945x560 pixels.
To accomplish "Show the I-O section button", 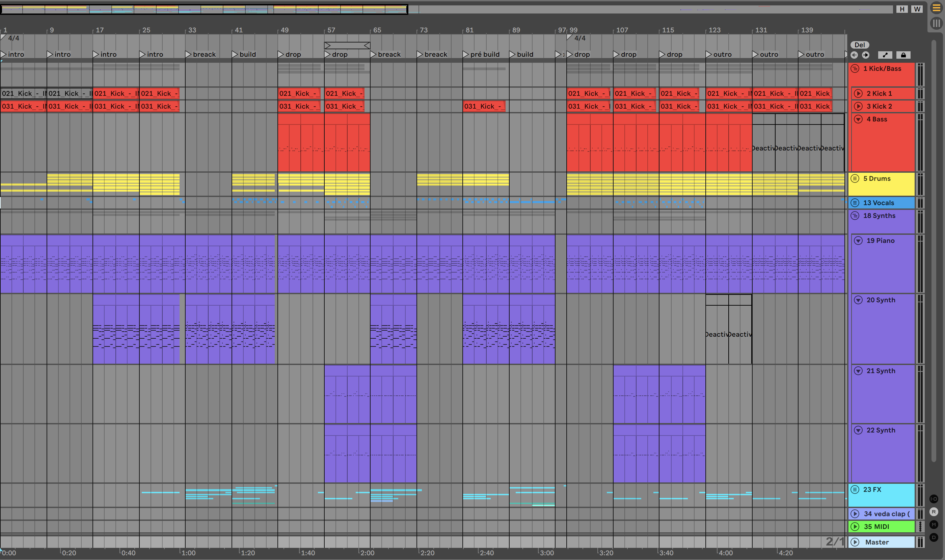I will [934, 499].
